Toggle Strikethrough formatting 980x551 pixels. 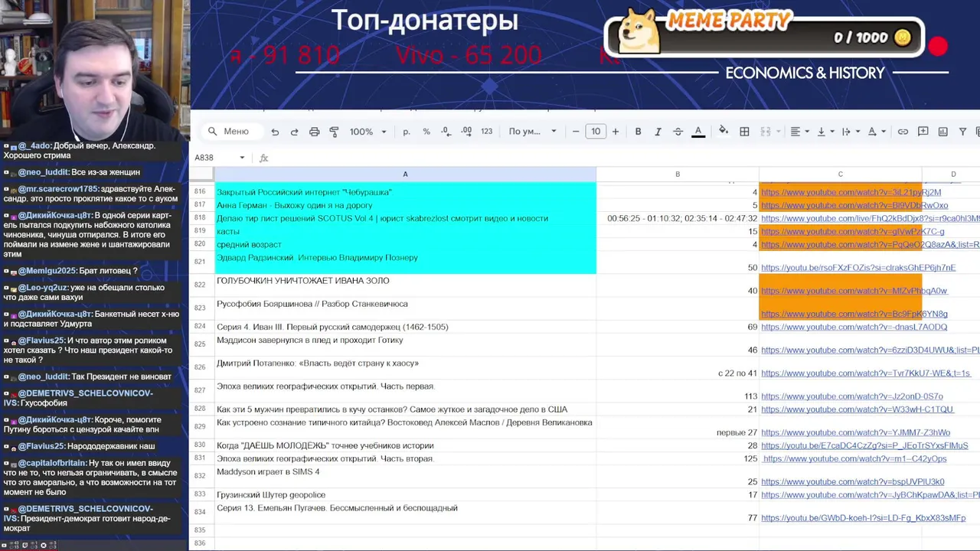pos(678,132)
